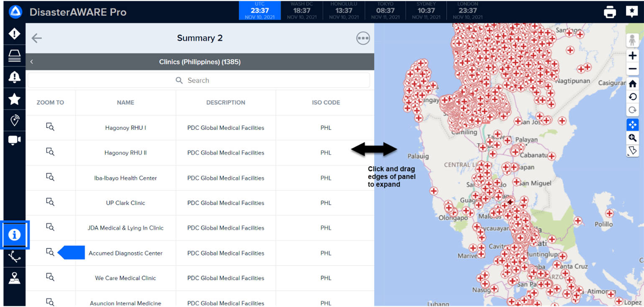The height and width of the screenshot is (307, 644).
Task: Sort by the NAME column header
Action: (x=125, y=103)
